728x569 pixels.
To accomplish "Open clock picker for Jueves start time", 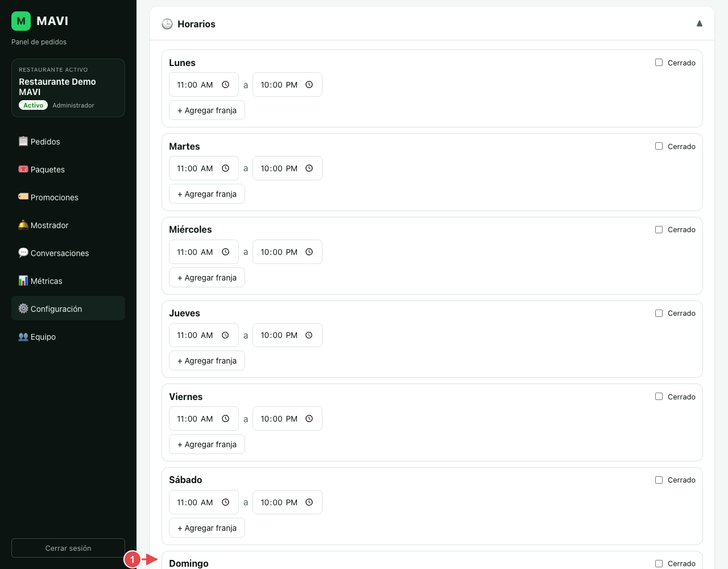I will (225, 335).
